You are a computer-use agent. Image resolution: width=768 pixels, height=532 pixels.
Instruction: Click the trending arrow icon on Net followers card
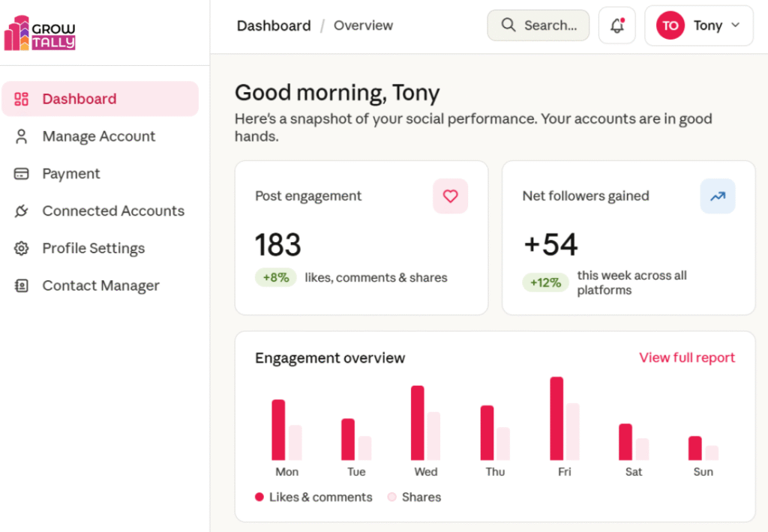(718, 196)
